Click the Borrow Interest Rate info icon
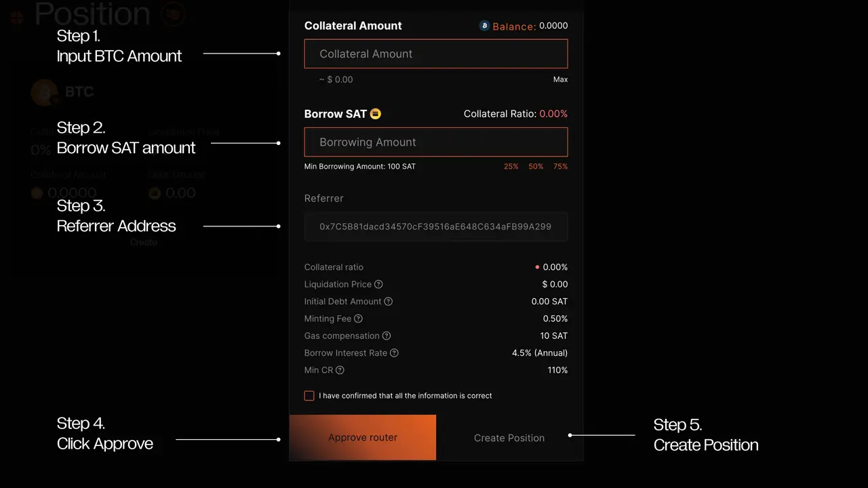Screen dimensions: 868x488 pos(394,353)
